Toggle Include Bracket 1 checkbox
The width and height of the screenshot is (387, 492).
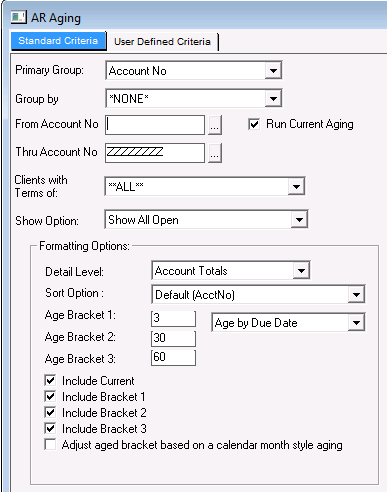pyautogui.click(x=50, y=396)
